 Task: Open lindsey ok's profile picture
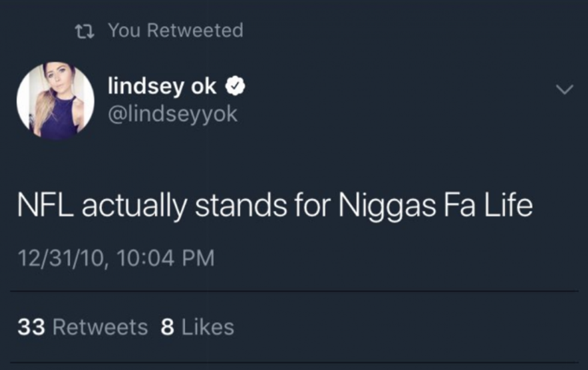point(55,100)
